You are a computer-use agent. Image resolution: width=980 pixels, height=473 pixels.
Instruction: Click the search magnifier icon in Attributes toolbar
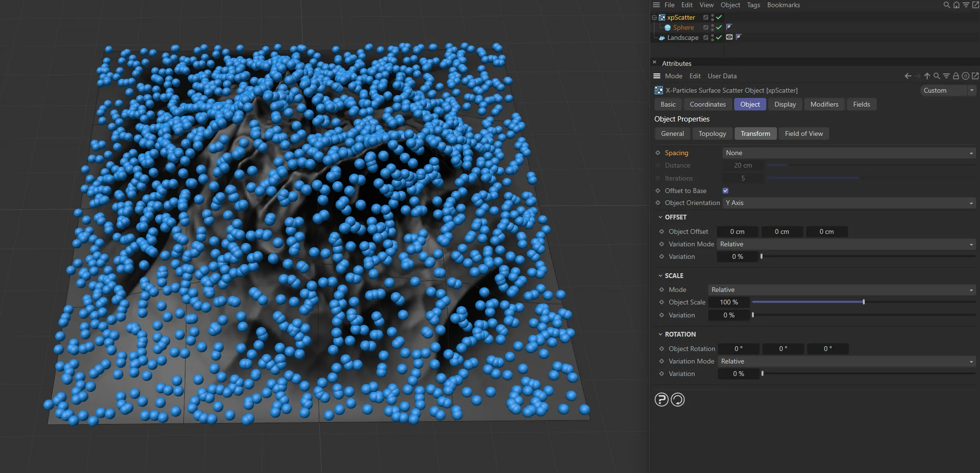click(936, 76)
